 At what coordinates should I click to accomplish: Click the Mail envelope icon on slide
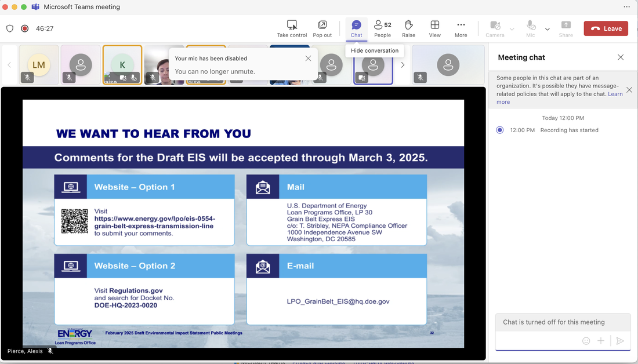click(263, 187)
